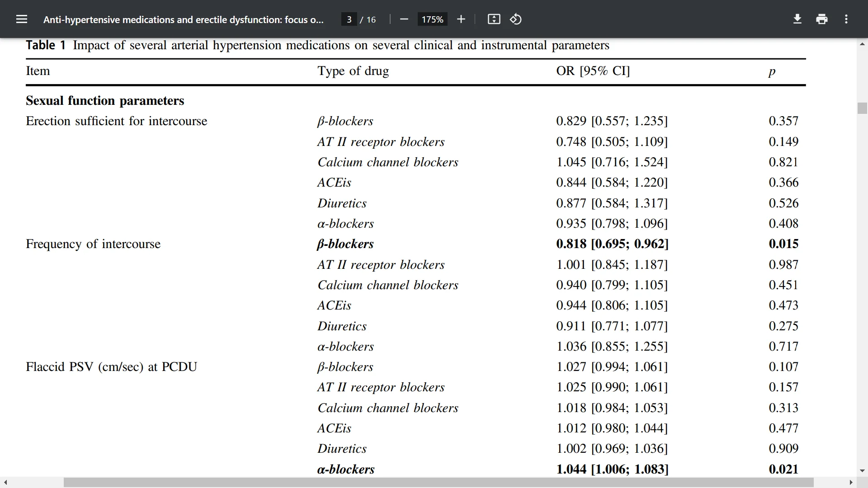Click 'Erection sufficient for intercourse' row label

pyautogui.click(x=117, y=121)
